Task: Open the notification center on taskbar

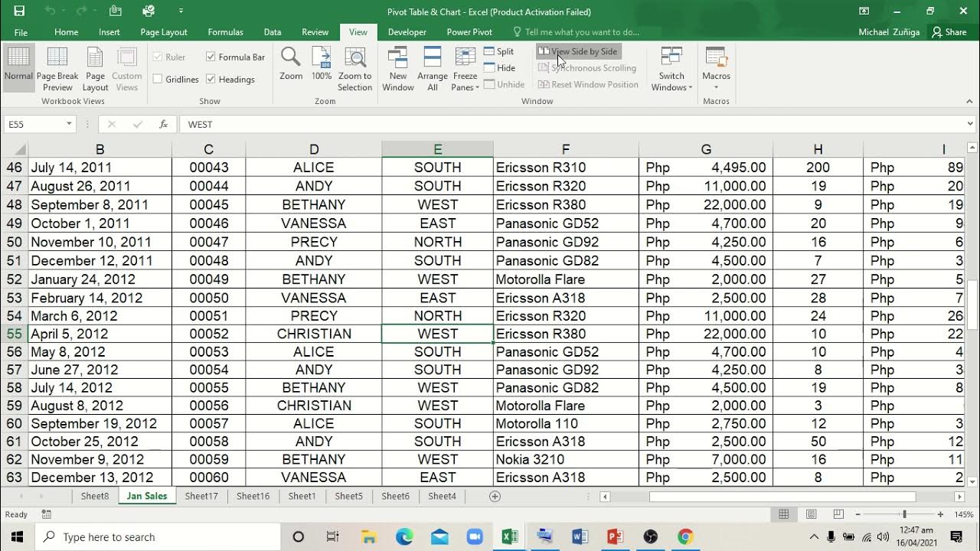Action: click(956, 536)
